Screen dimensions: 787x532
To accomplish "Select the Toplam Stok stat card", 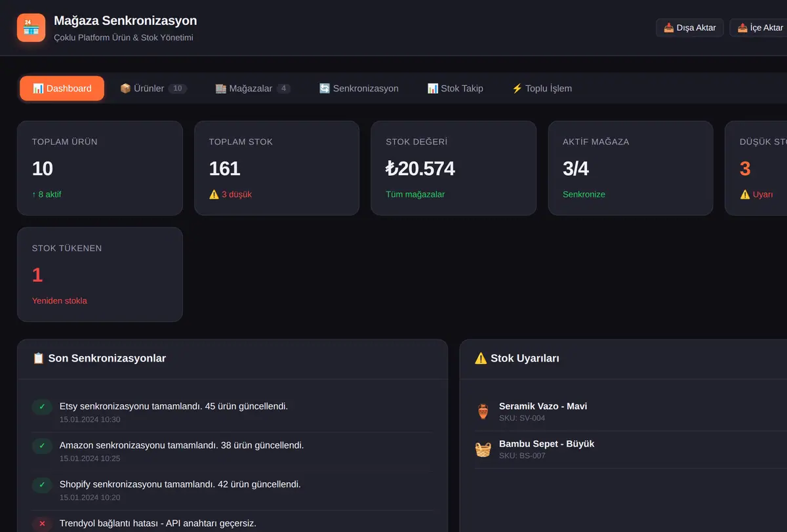I will click(x=277, y=168).
